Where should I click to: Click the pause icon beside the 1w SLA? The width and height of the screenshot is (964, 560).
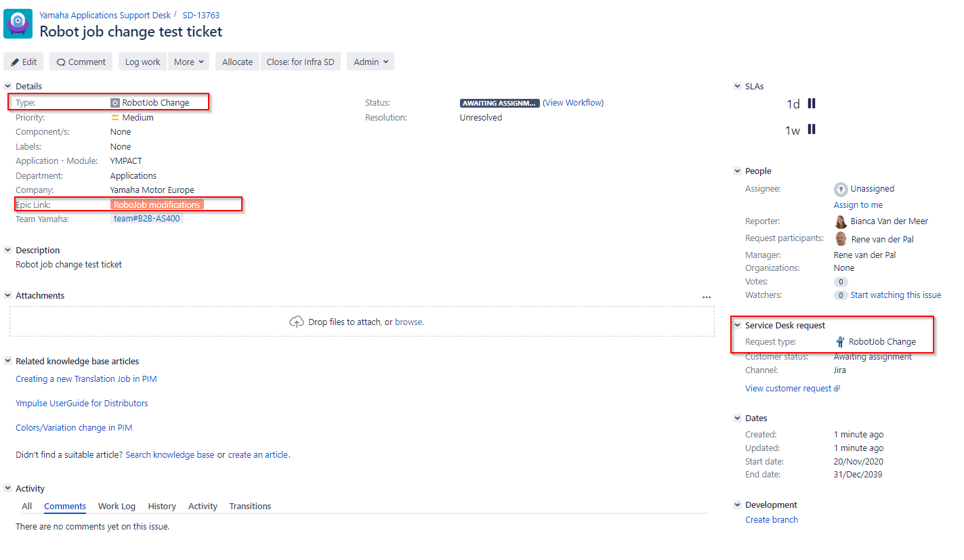coord(812,129)
